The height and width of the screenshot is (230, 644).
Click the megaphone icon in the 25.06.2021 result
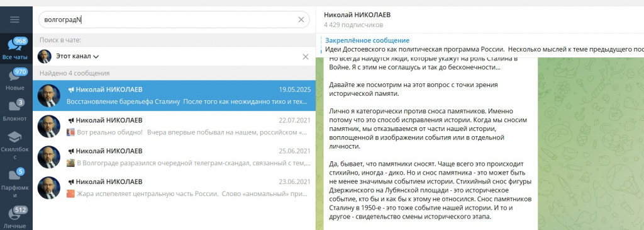point(70,151)
